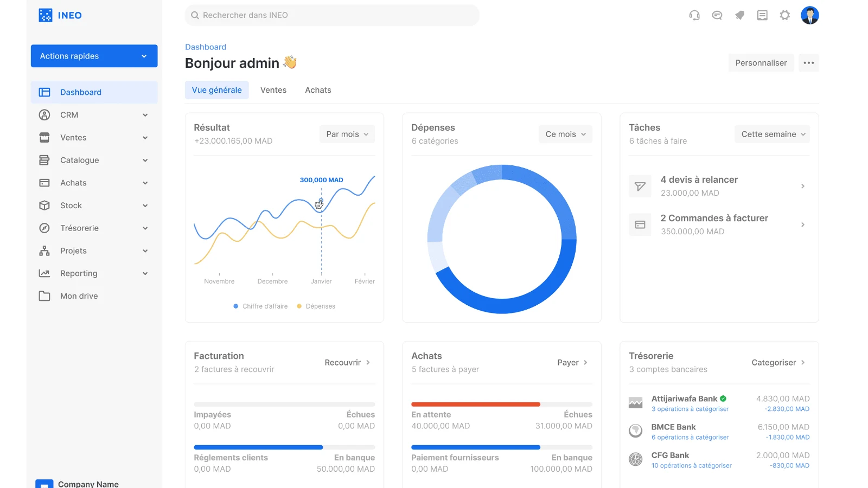The width and height of the screenshot is (868, 488).
Task: Click the red En attente progress bar
Action: pyautogui.click(x=476, y=404)
